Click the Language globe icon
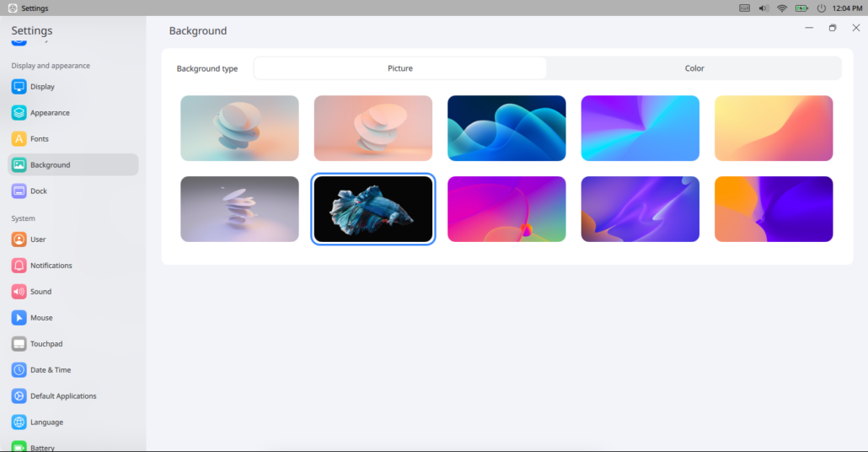The height and width of the screenshot is (452, 868). click(19, 422)
